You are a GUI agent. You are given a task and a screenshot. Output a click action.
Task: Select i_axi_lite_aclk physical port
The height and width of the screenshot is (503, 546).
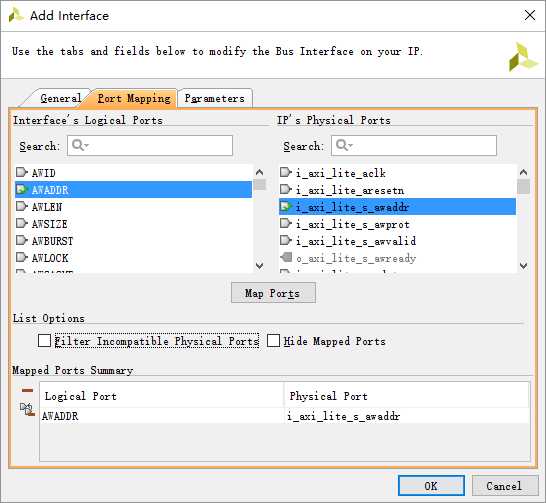click(397, 173)
